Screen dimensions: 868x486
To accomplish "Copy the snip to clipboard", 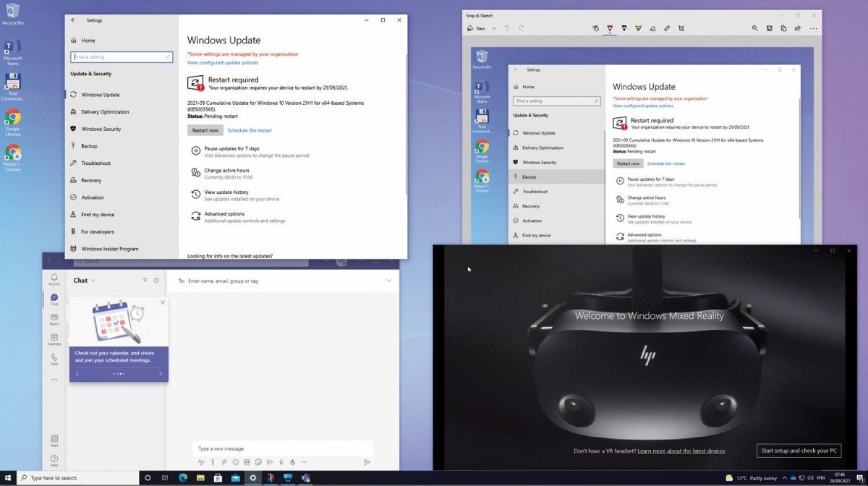I will [x=783, y=28].
